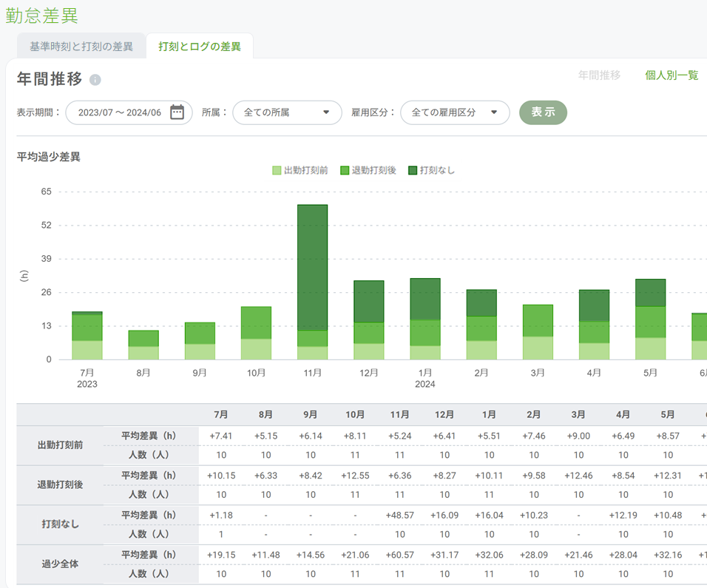The image size is (707, 588).
Task: Open the calendar icon in date range
Action: pyautogui.click(x=177, y=112)
